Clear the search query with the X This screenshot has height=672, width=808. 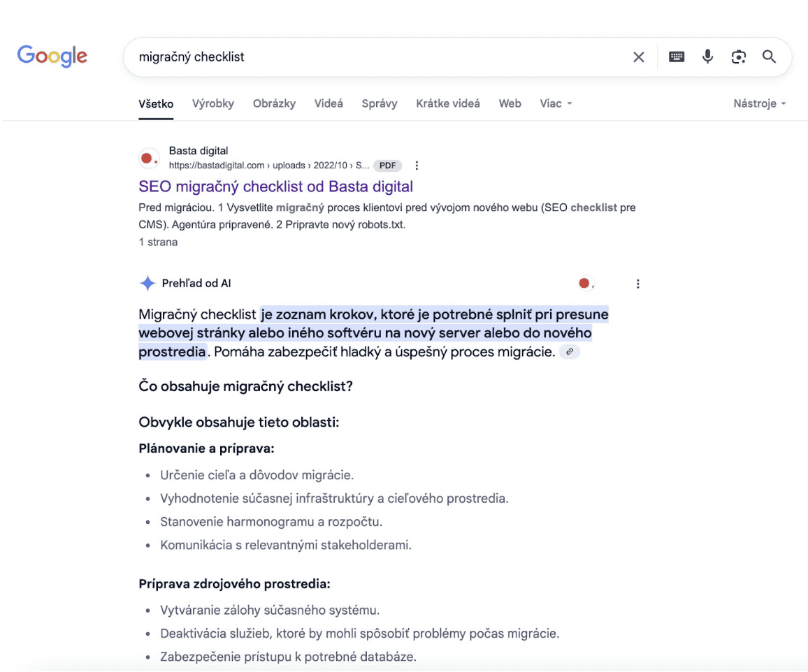click(638, 57)
